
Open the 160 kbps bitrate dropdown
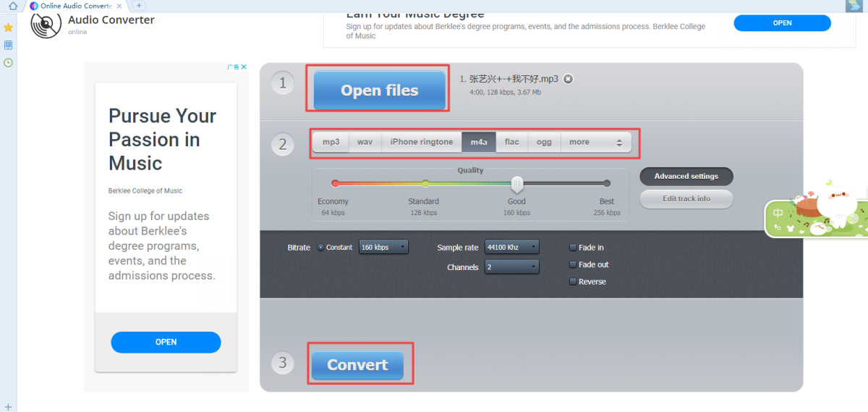[x=383, y=247]
